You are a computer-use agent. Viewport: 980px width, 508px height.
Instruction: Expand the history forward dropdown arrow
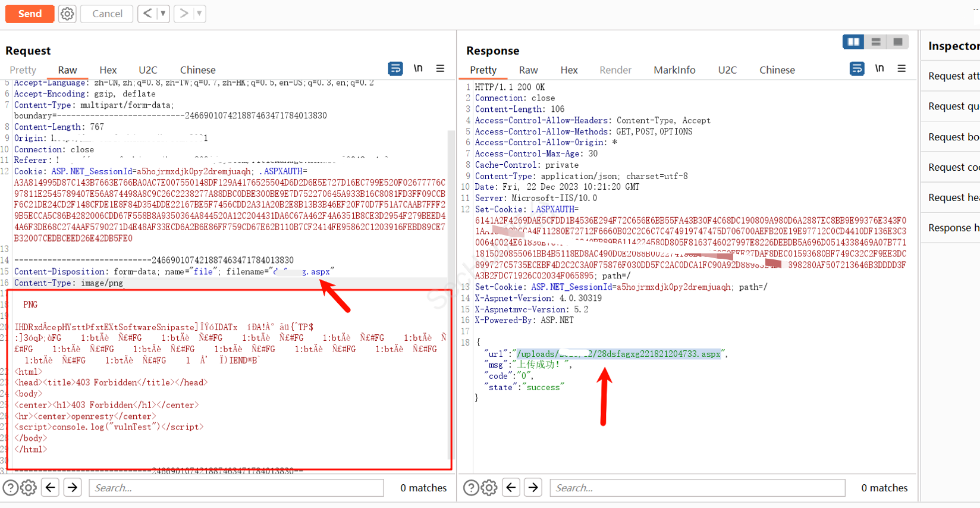[199, 14]
